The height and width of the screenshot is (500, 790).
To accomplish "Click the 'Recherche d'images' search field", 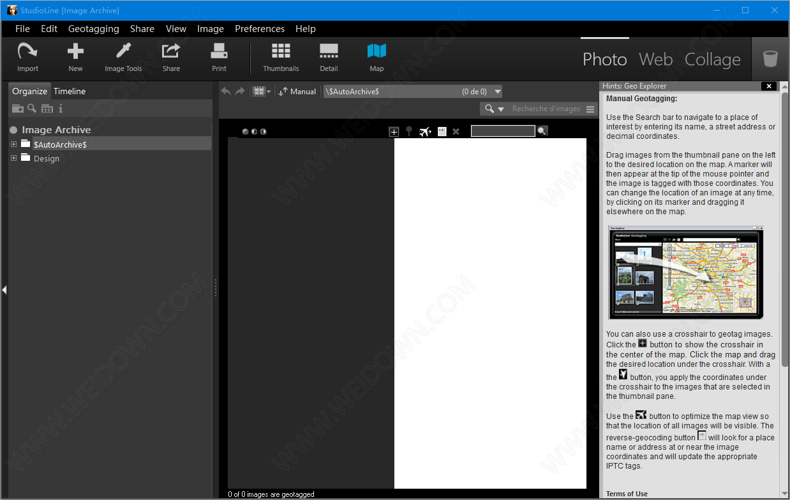I will point(546,109).
